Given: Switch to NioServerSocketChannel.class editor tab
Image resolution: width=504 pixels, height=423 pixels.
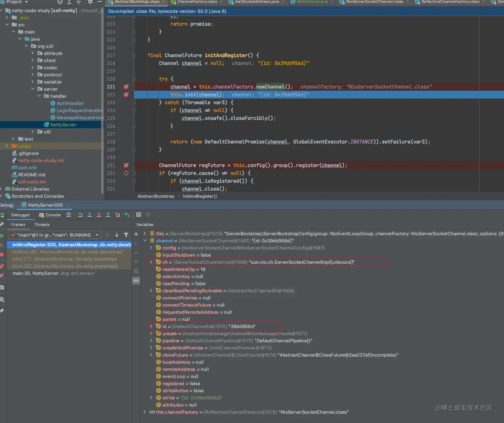Looking at the screenshot, I should pos(374,2).
